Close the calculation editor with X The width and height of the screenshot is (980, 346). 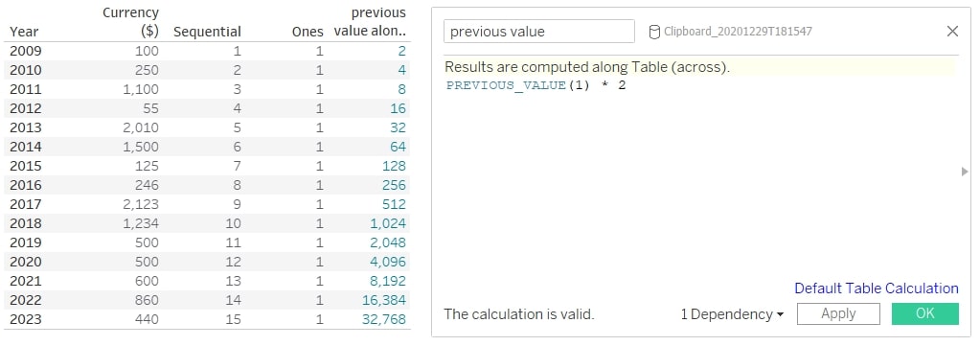(x=952, y=32)
